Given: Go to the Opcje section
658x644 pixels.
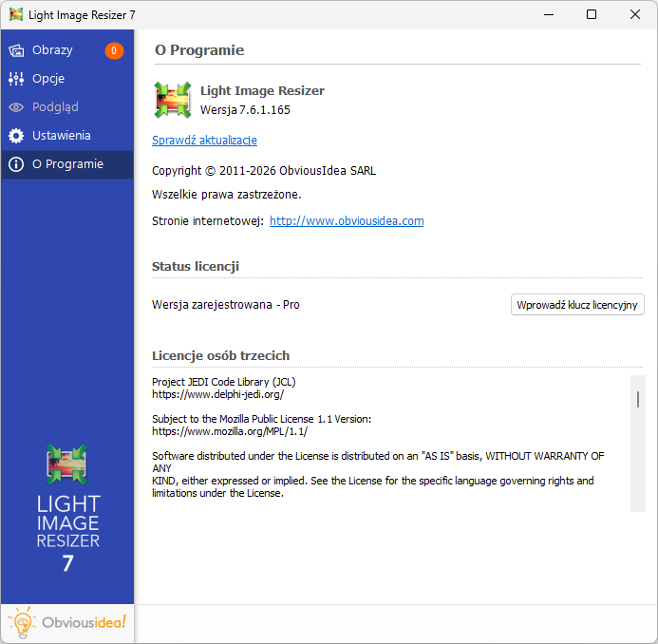Looking at the screenshot, I should click(67, 79).
